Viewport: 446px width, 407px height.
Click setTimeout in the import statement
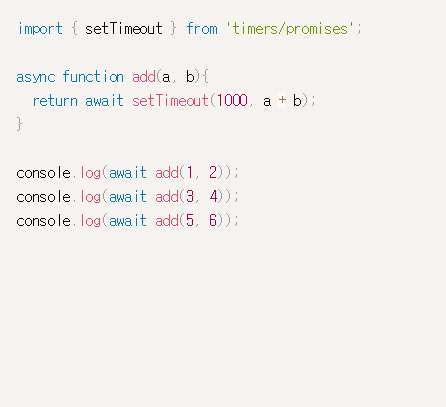point(124,28)
